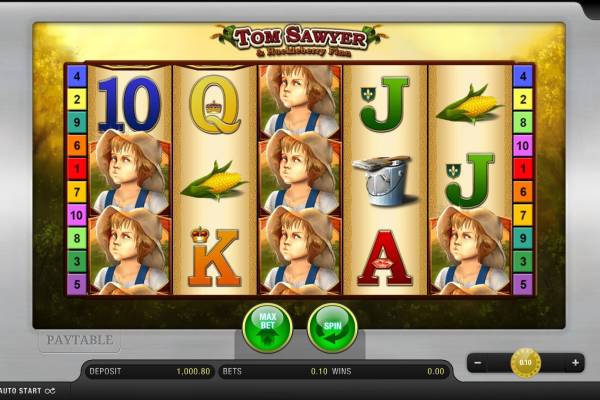The image size is (600, 400).
Task: Click the paint bucket symbol on reel four
Action: [x=384, y=180]
